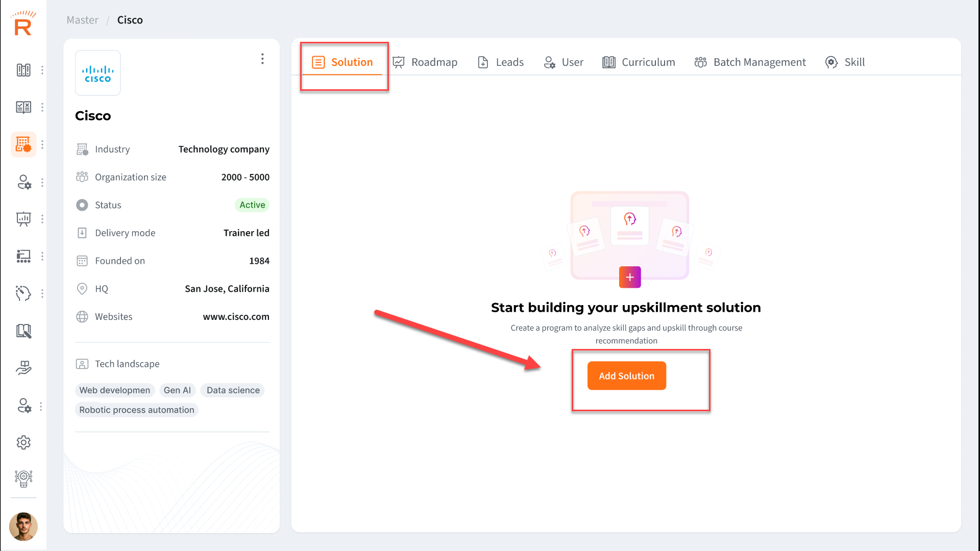Click the R logo in sidebar
The width and height of the screenshot is (980, 551).
[x=23, y=24]
